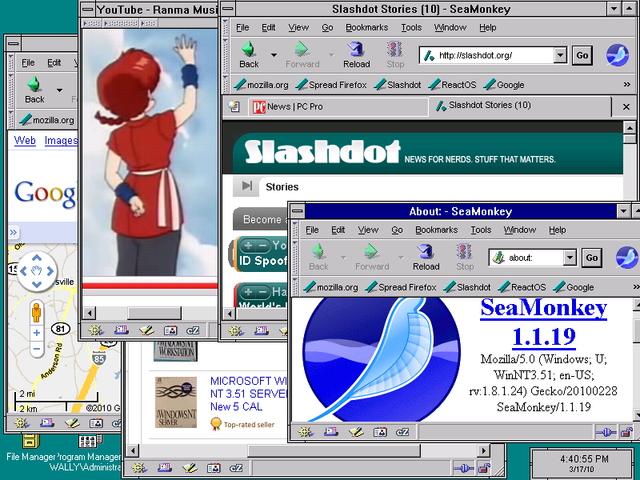
Task: Collapse bookmarks toolbar grippy in Google window
Action: (11, 120)
